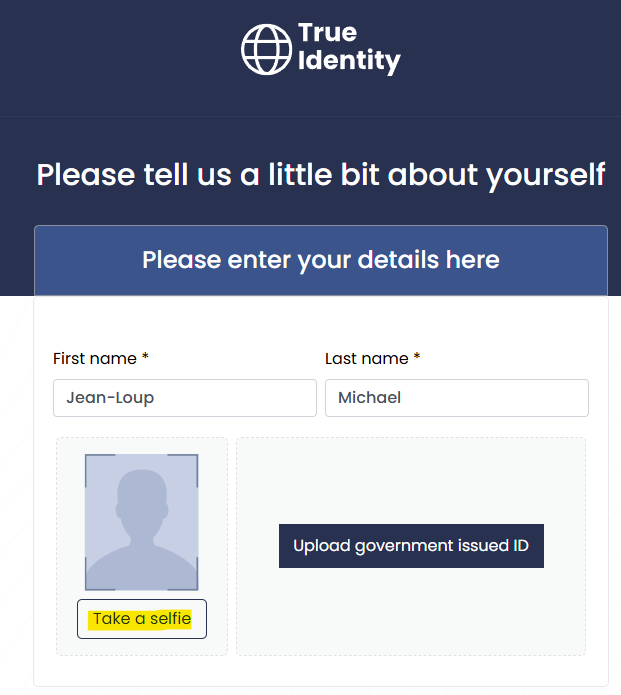Click the True Identity globe logo icon
The image size is (621, 695).
(266, 49)
